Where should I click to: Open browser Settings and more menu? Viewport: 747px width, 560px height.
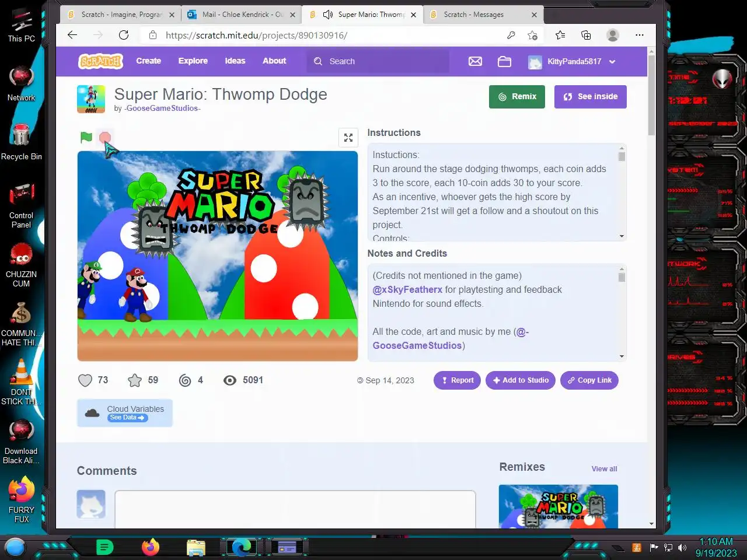point(640,35)
